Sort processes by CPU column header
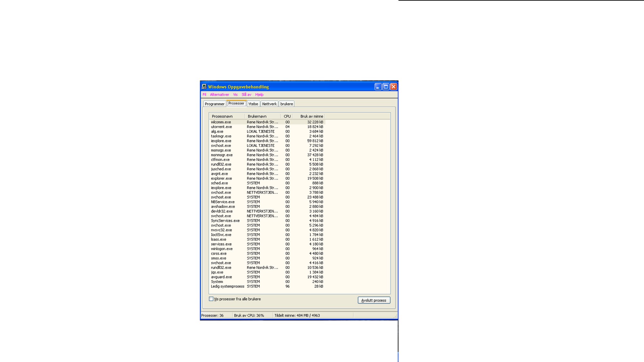The width and height of the screenshot is (644, 362). [x=287, y=116]
